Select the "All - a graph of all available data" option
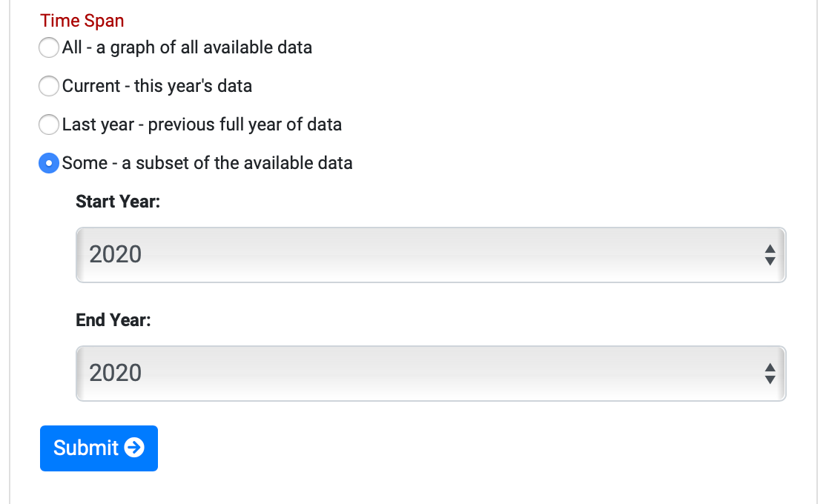Viewport: 829px width, 504px height. [x=48, y=47]
